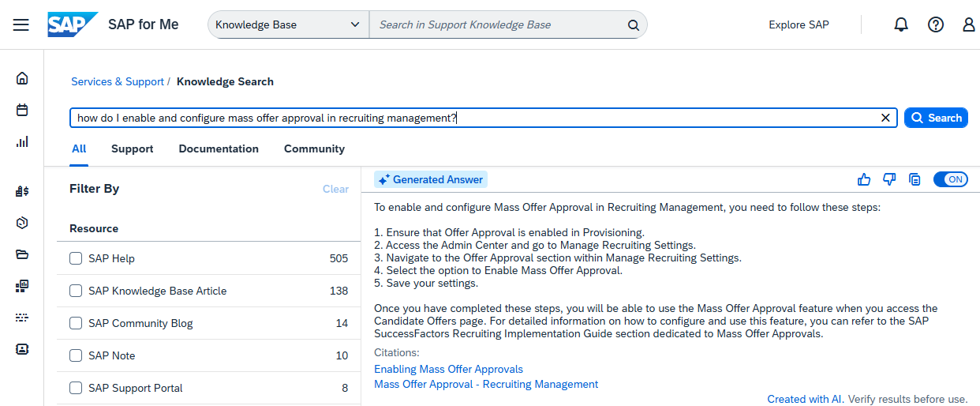
Task: Check the SAP Note filter
Action: pyautogui.click(x=76, y=355)
